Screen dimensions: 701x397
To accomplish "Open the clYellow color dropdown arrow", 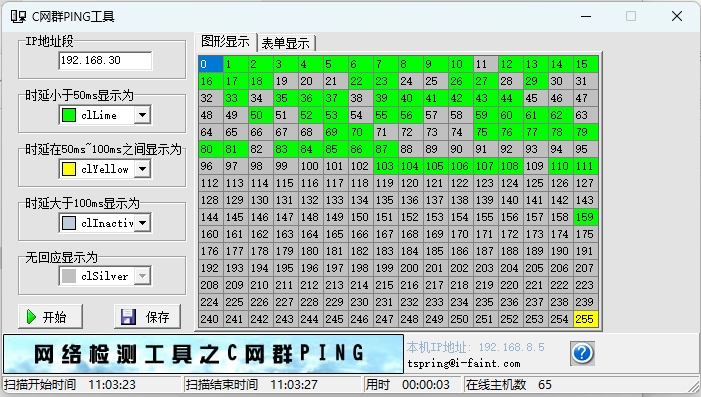I will coord(142,169).
